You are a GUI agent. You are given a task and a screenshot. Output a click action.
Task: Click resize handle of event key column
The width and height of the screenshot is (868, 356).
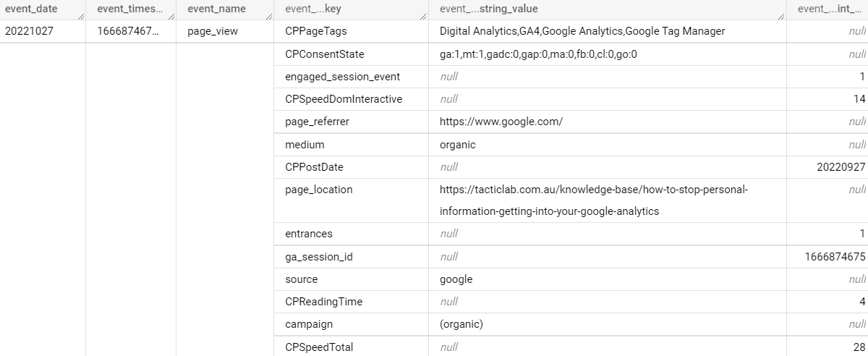[x=424, y=14]
